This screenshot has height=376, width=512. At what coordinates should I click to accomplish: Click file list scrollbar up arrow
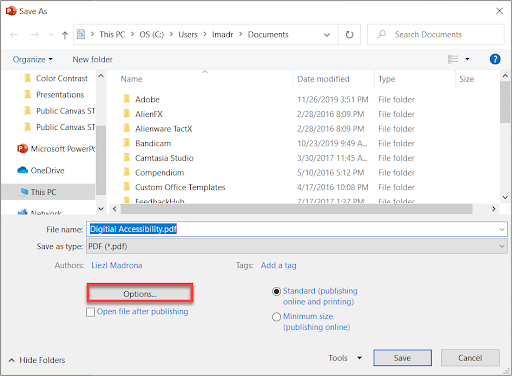pyautogui.click(x=505, y=76)
